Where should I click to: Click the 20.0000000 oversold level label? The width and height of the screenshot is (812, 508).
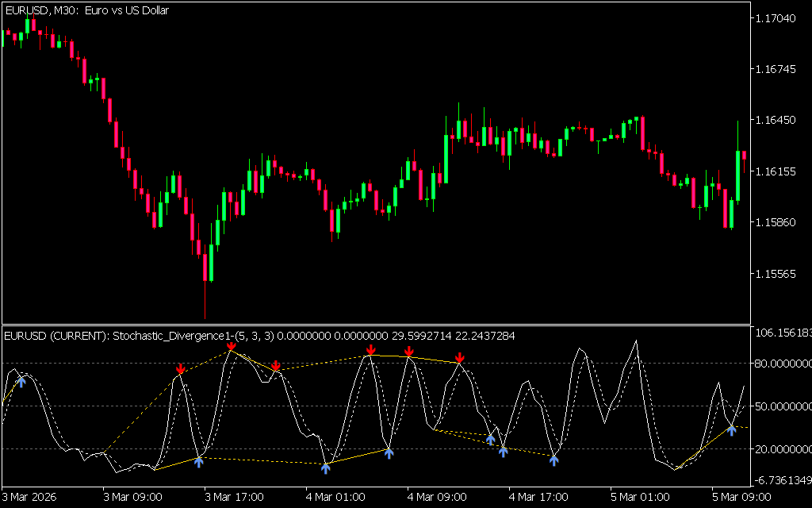780,449
